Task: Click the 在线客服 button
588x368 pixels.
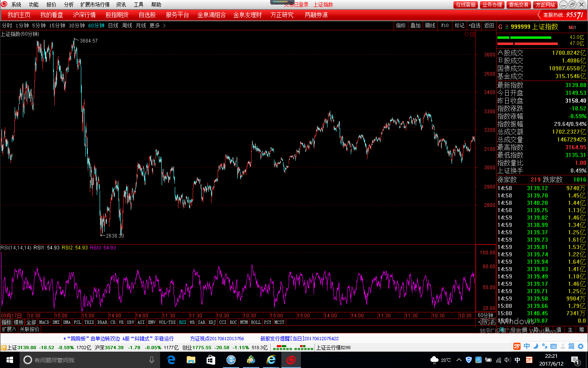Action: pyautogui.click(x=465, y=4)
